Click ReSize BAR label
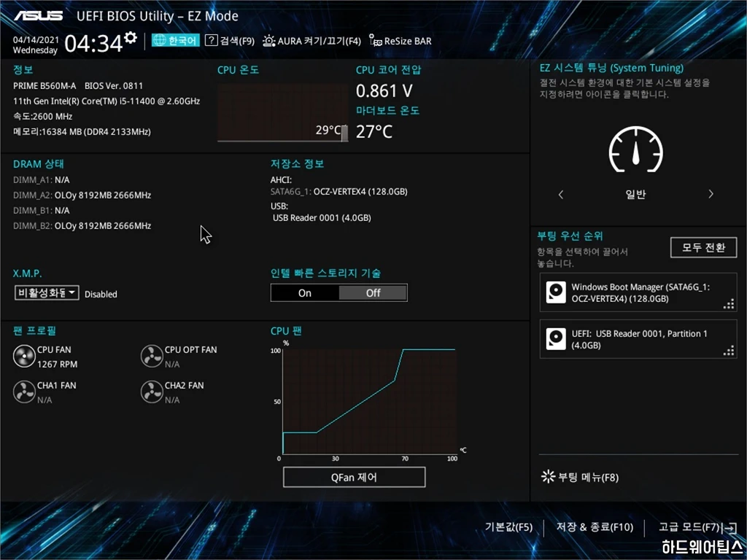 click(x=408, y=41)
